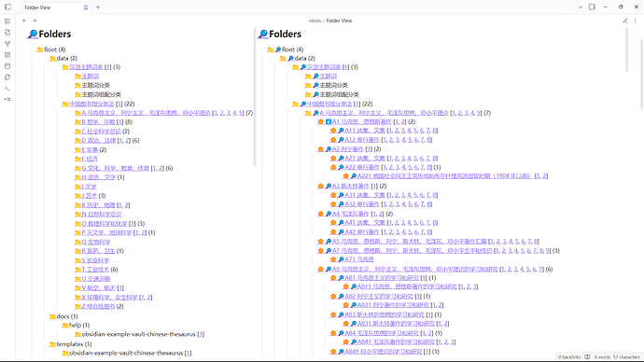Viewport: 644px width, 362px height.
Task: Click the calendar daily note ribbon icon
Action: pos(7,66)
